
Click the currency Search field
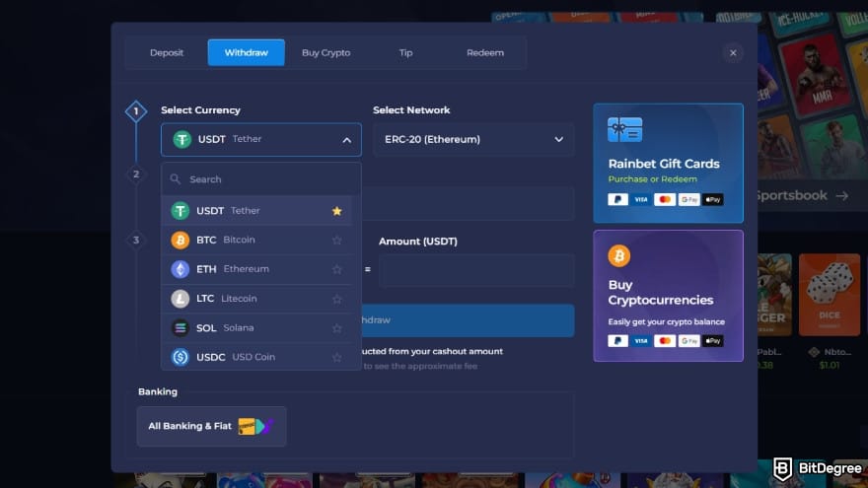click(x=261, y=179)
